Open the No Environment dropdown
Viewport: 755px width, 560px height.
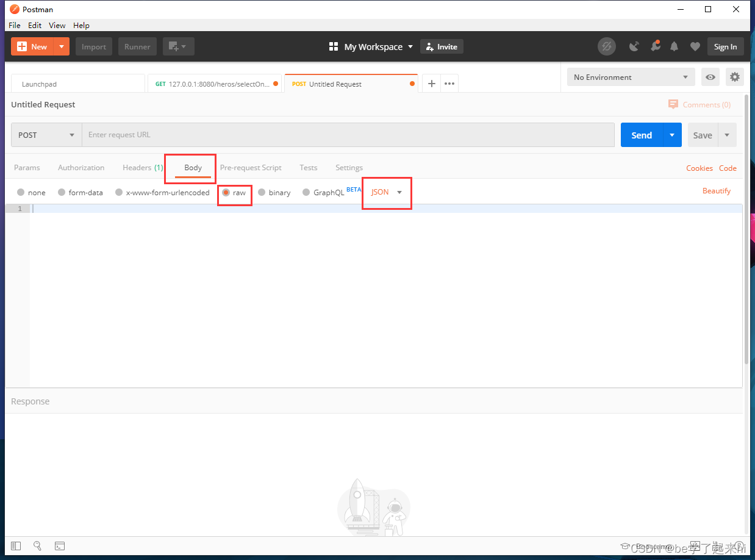[631, 77]
